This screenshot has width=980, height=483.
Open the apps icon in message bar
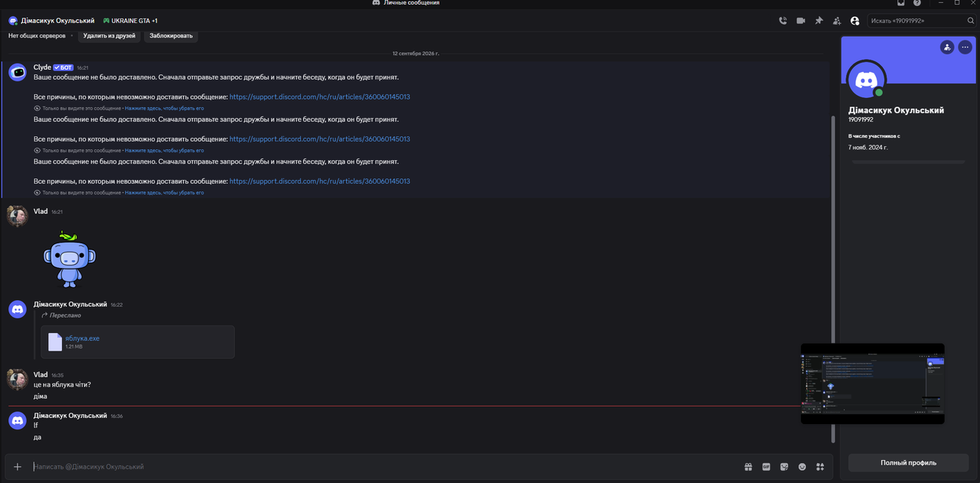pos(820,466)
